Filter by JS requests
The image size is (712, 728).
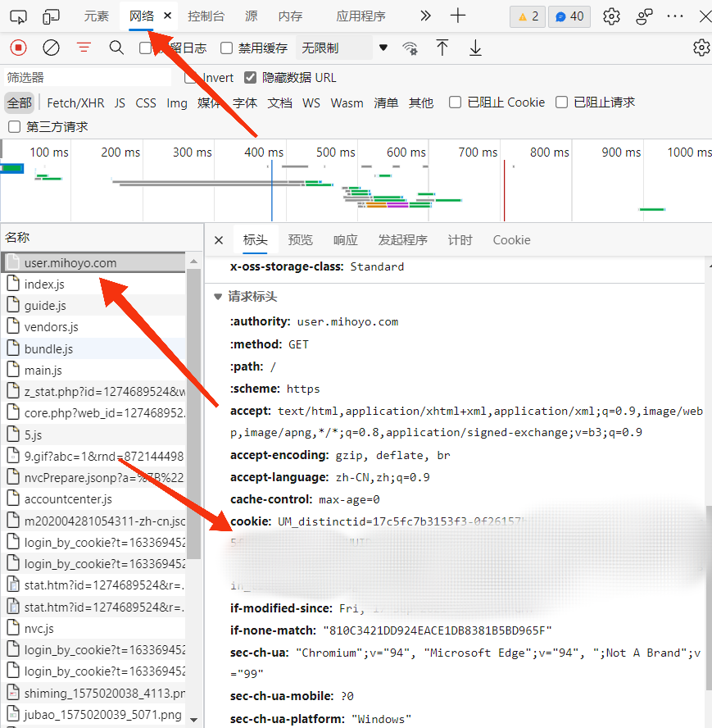pyautogui.click(x=120, y=103)
